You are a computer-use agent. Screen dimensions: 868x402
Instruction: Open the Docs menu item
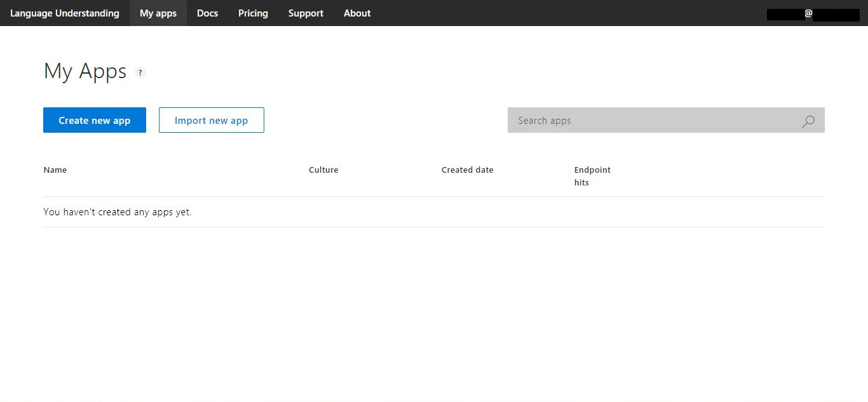pyautogui.click(x=207, y=13)
